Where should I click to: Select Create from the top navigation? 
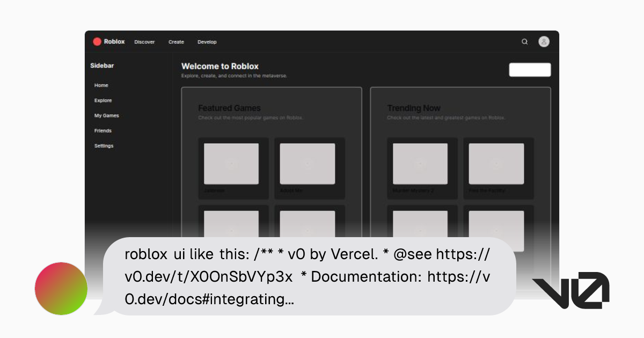coord(176,41)
